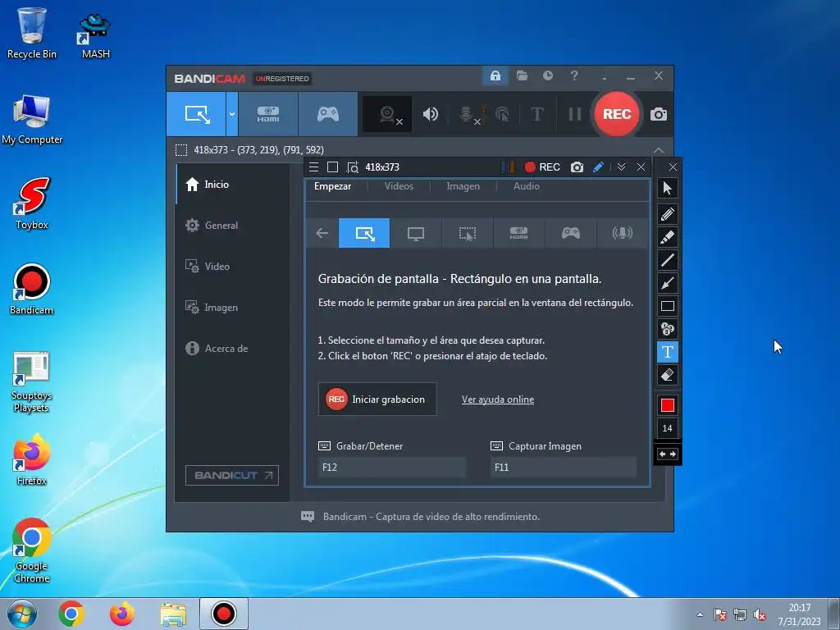Click the Capturar Imagen F11 hotkey field
Viewport: 840px width, 630px height.
[x=563, y=467]
